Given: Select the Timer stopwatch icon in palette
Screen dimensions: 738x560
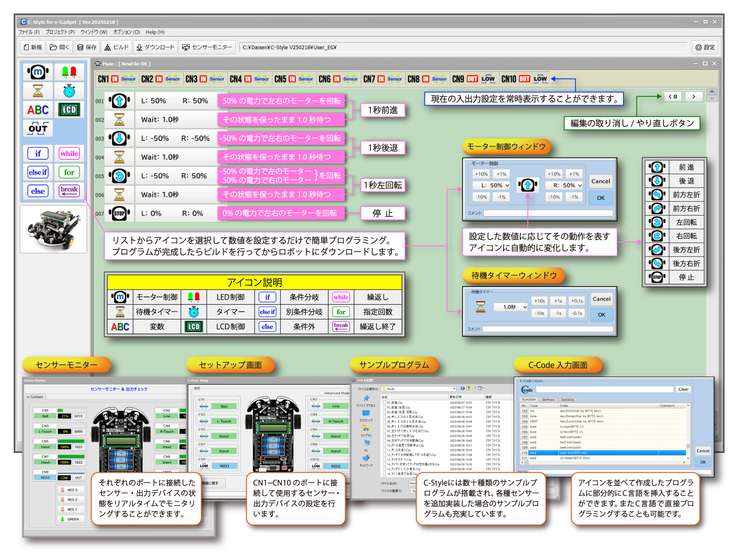Looking at the screenshot, I should tap(69, 90).
